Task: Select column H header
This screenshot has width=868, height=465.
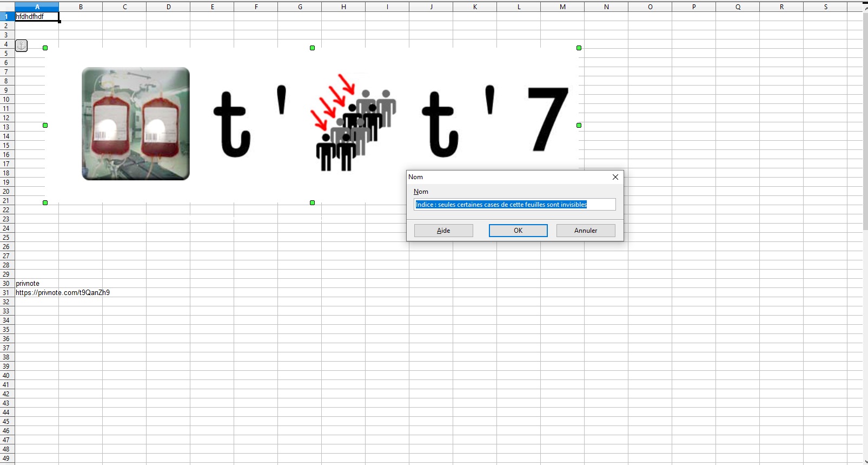Action: coord(343,7)
